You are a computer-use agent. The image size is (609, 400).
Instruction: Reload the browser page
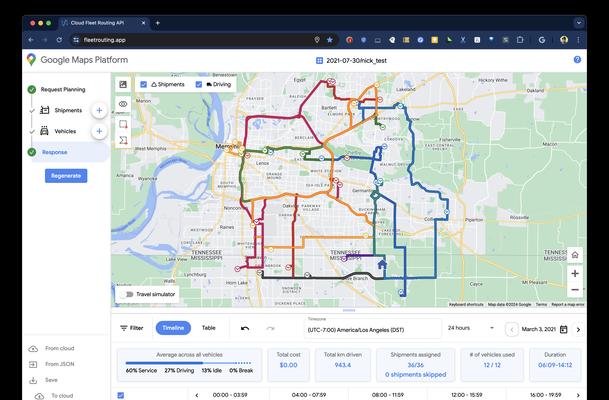pyautogui.click(x=59, y=40)
